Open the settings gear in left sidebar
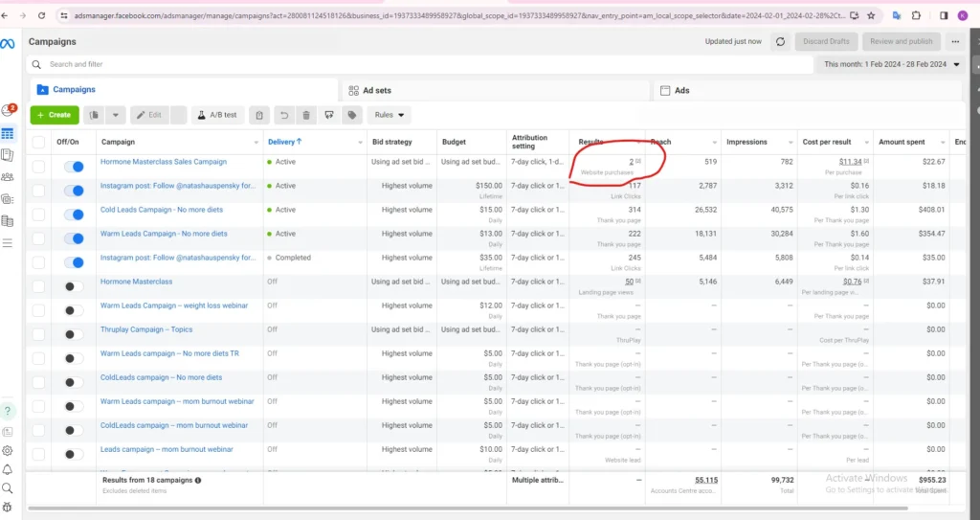 (x=8, y=450)
